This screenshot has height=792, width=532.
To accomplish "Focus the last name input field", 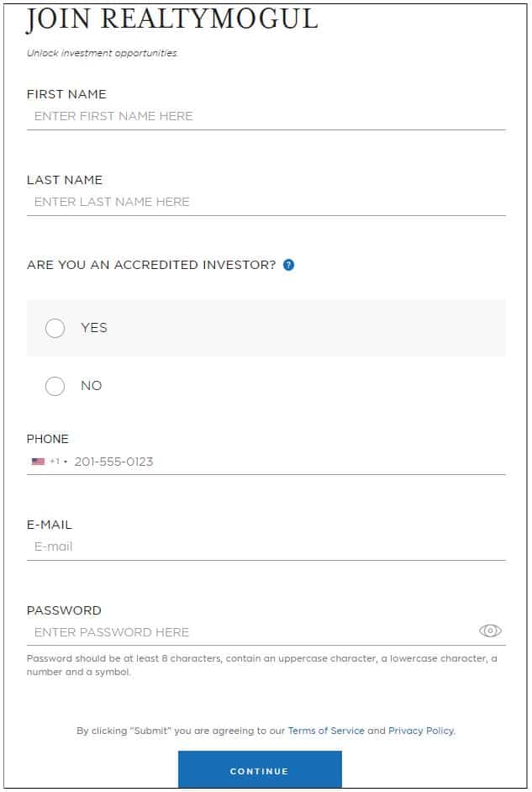I will (266, 202).
